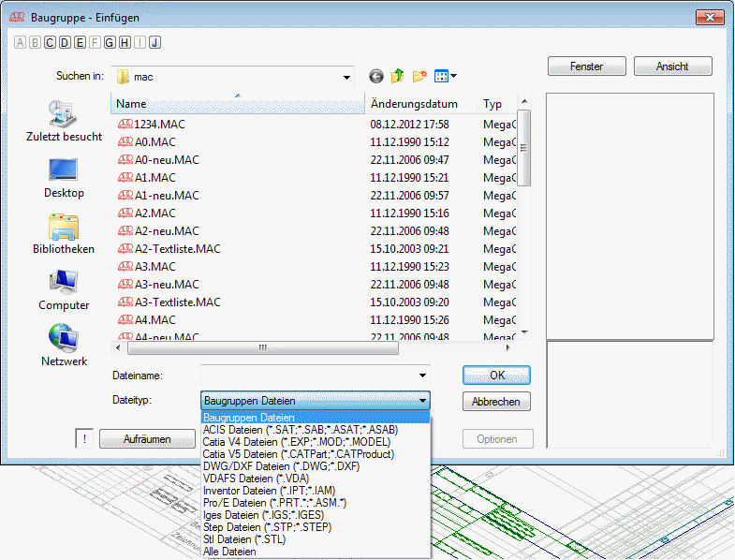Click the drive letter J button
735x560 pixels.
(x=155, y=43)
